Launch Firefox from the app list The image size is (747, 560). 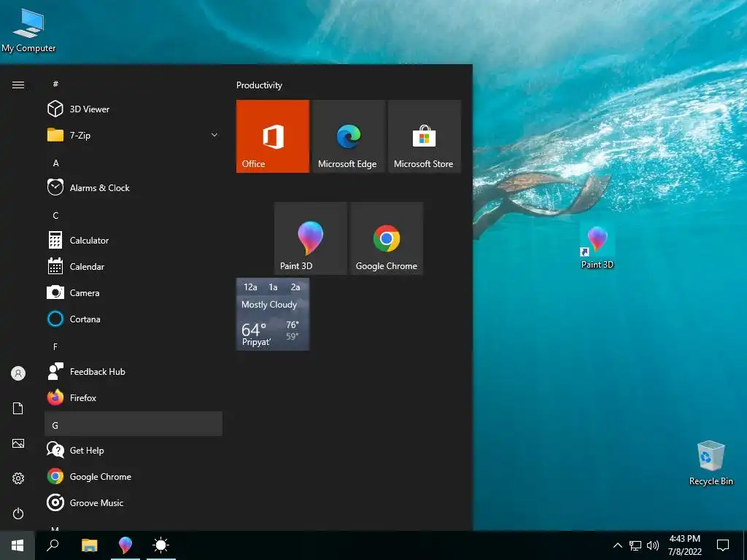[x=133, y=397]
